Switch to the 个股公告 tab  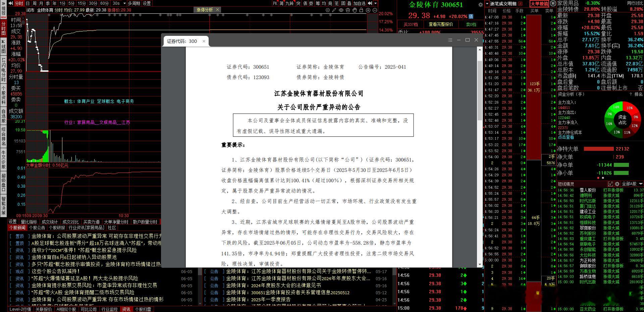[37, 228]
